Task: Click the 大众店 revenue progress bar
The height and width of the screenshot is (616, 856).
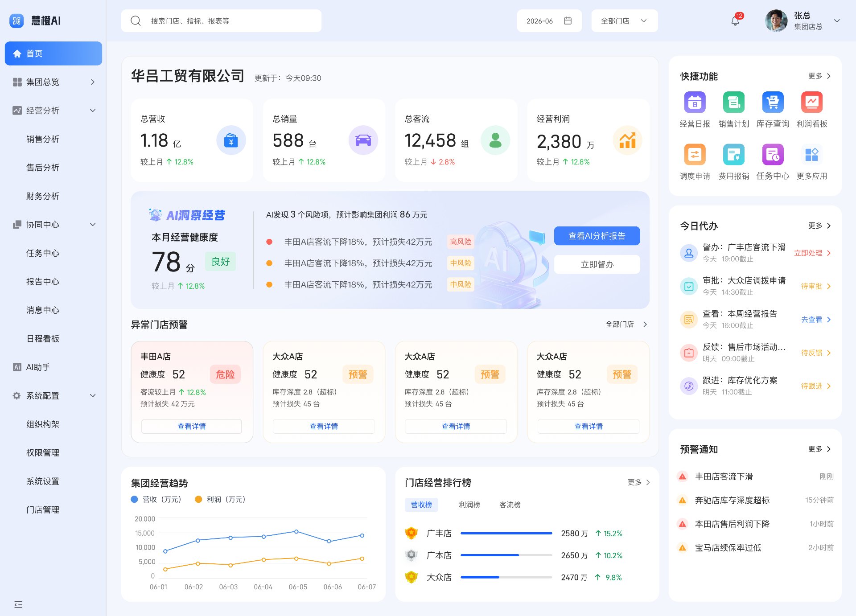Action: click(x=506, y=577)
